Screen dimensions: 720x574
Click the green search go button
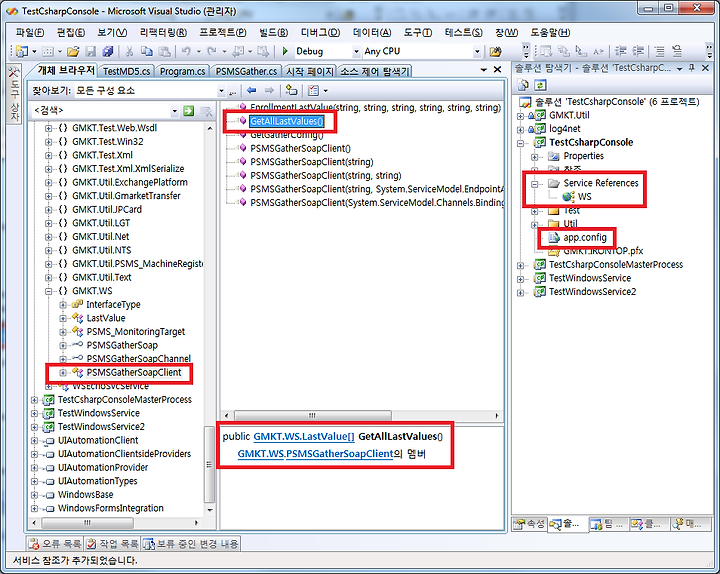click(188, 111)
